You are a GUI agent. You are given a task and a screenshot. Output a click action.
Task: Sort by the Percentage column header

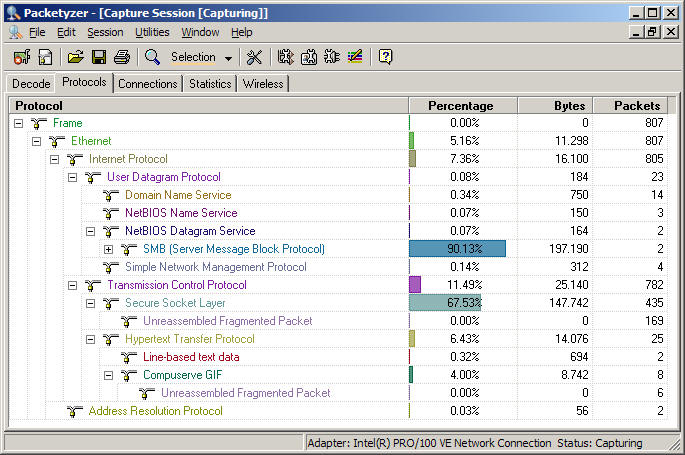463,106
